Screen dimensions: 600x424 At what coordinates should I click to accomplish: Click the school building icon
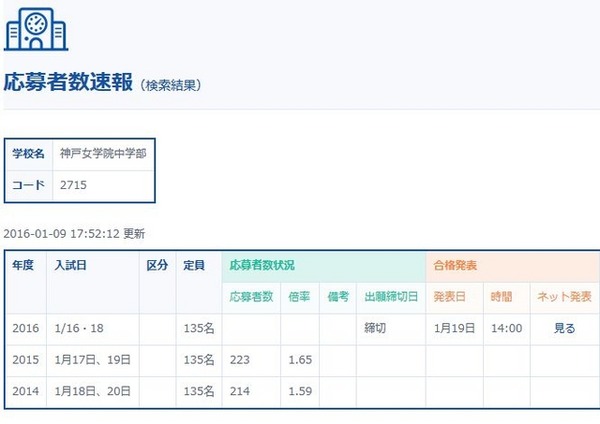point(36,29)
